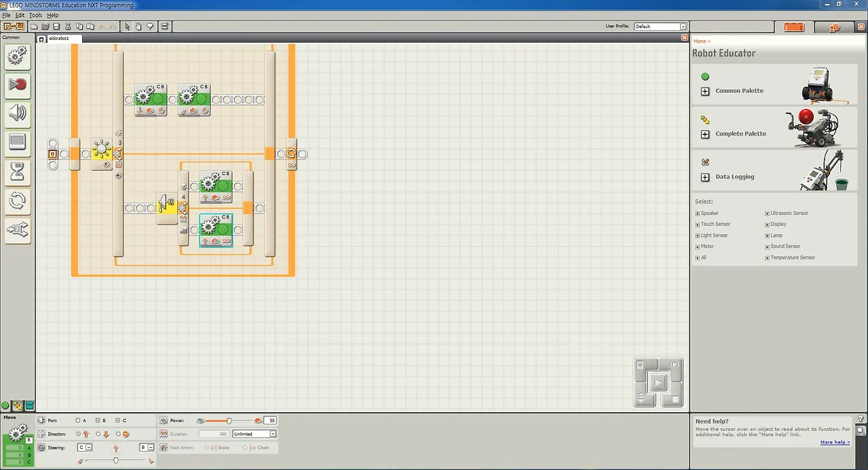Select the Display block in palette
The height and width of the screenshot is (470, 868).
[x=18, y=143]
